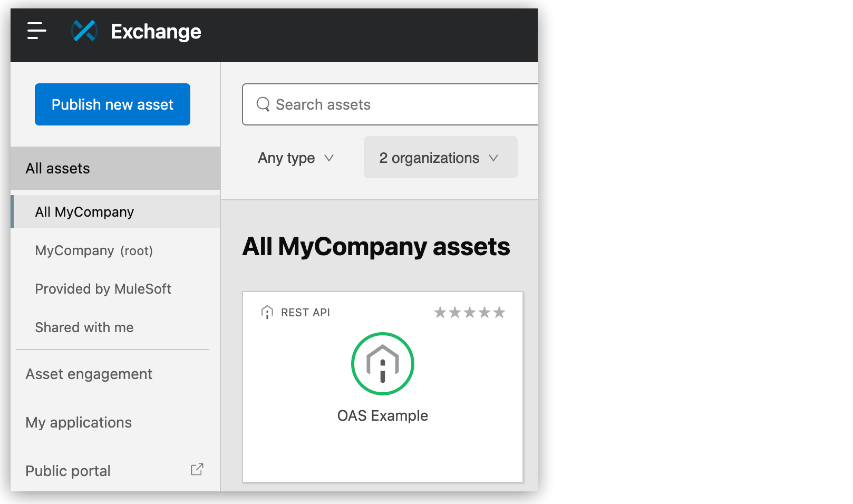Click the Exchange logo icon
This screenshot has height=504, width=853.
[83, 32]
